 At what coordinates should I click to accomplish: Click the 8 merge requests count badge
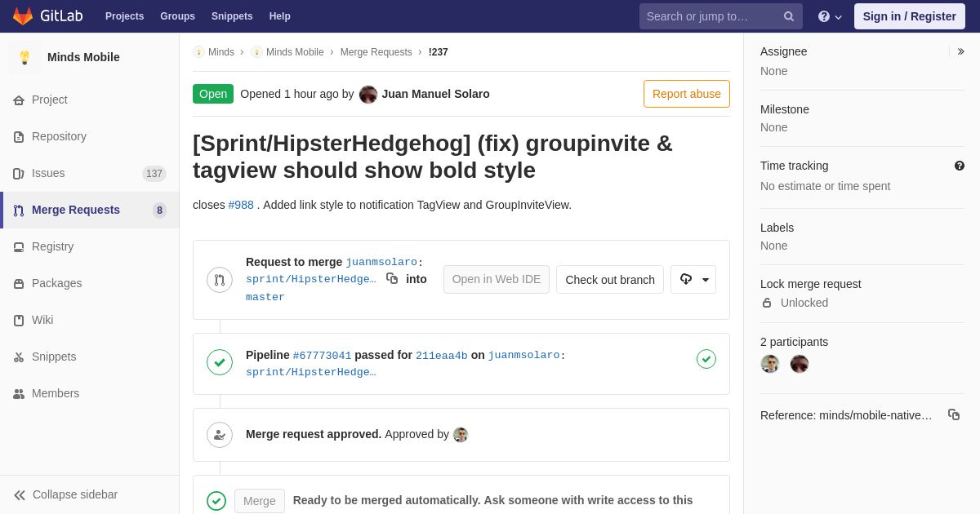click(159, 210)
